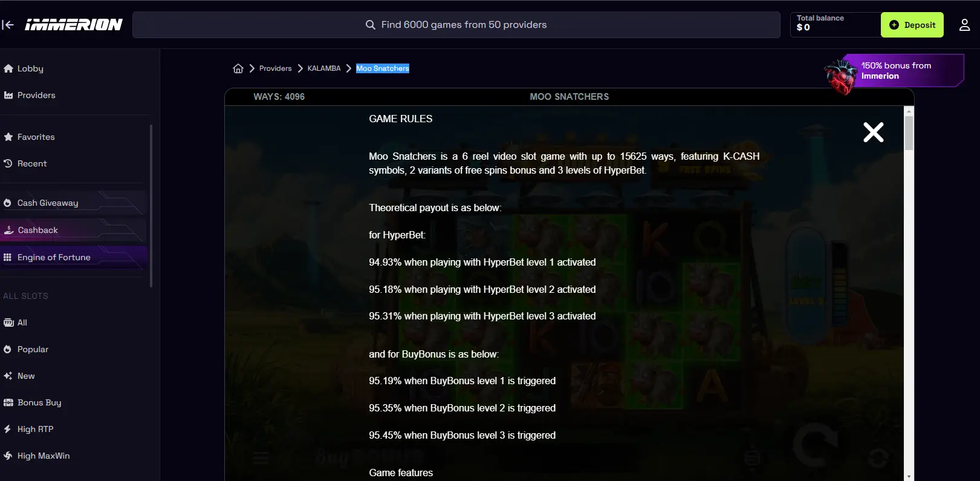This screenshot has width=980, height=481.
Task: Click the Deposit button
Action: (912, 25)
